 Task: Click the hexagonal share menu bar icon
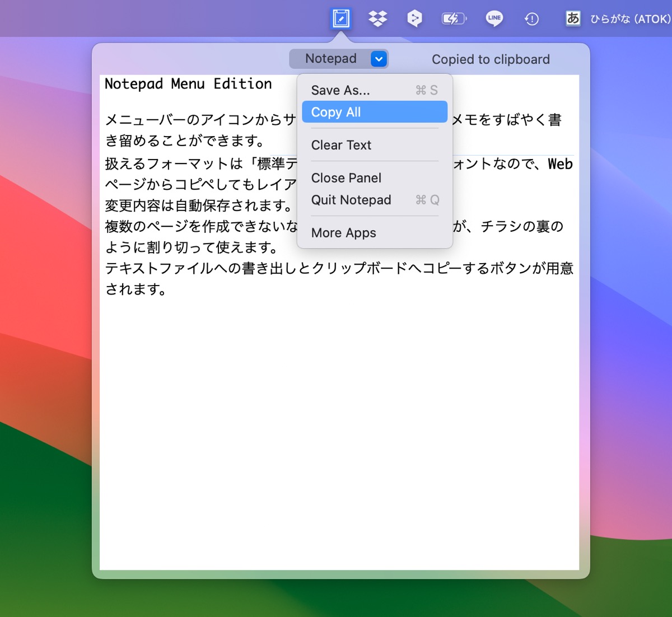(415, 18)
